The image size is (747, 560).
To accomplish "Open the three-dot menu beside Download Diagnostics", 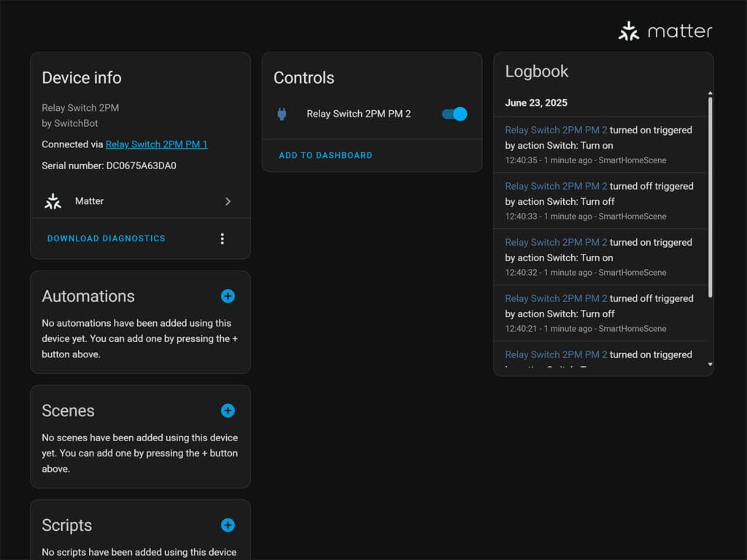I will click(x=222, y=238).
